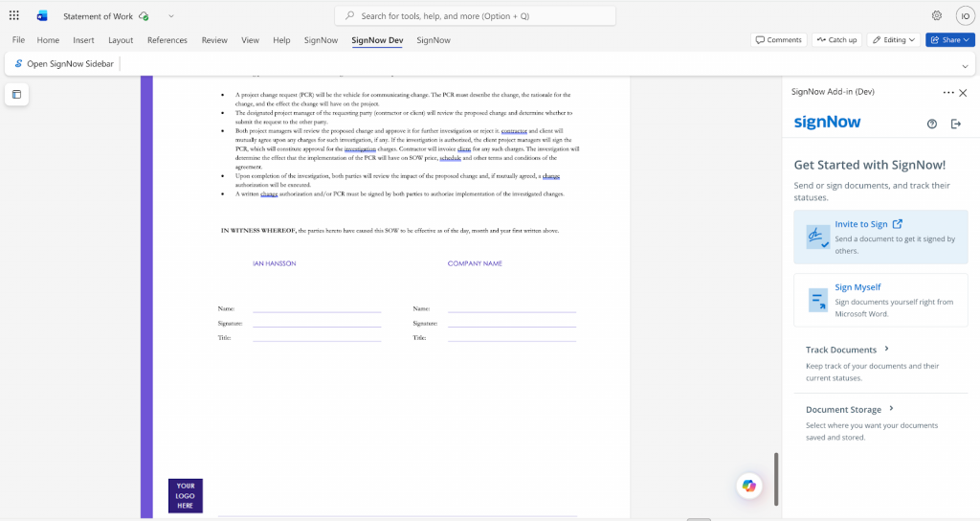Select the SignNow Dev ribbon tab
This screenshot has height=521, width=980.
377,40
